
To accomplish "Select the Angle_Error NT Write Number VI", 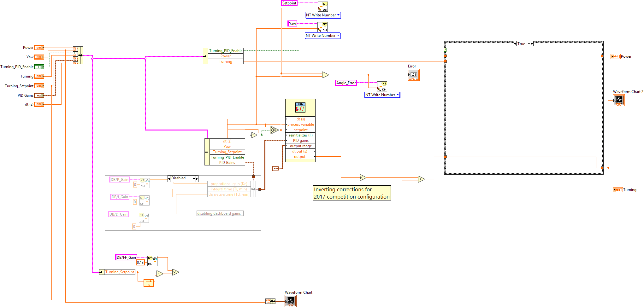I will pyautogui.click(x=382, y=86).
